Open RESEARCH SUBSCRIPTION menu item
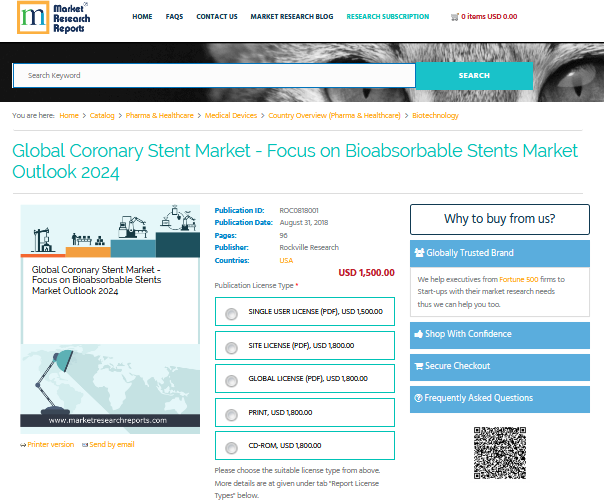Viewport: 604px width, 504px height. point(388,17)
